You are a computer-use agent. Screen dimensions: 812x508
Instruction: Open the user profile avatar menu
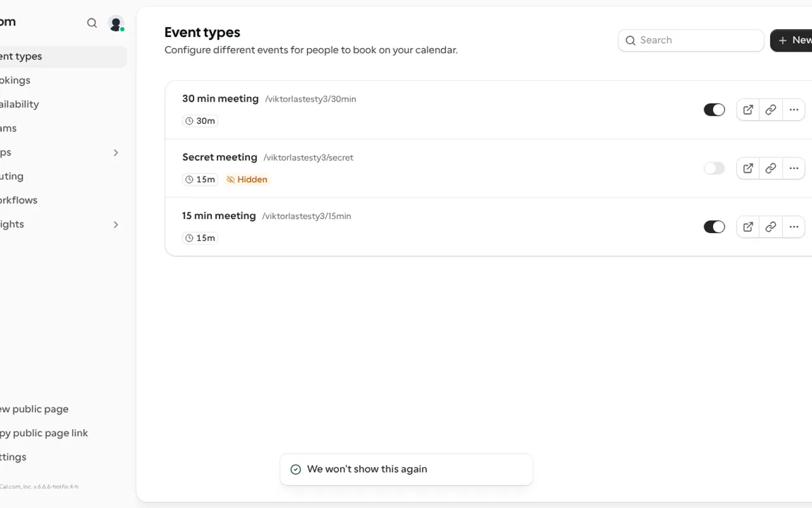coord(116,24)
